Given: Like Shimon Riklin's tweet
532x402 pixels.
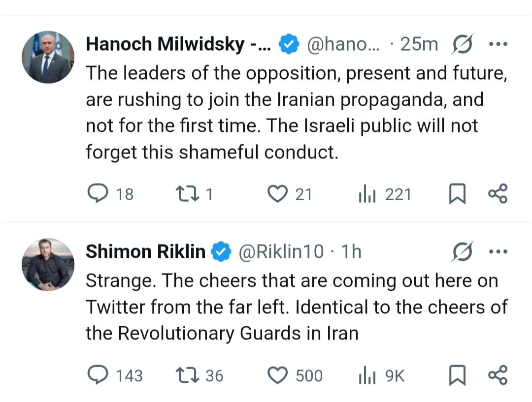Looking at the screenshot, I should 277,376.
